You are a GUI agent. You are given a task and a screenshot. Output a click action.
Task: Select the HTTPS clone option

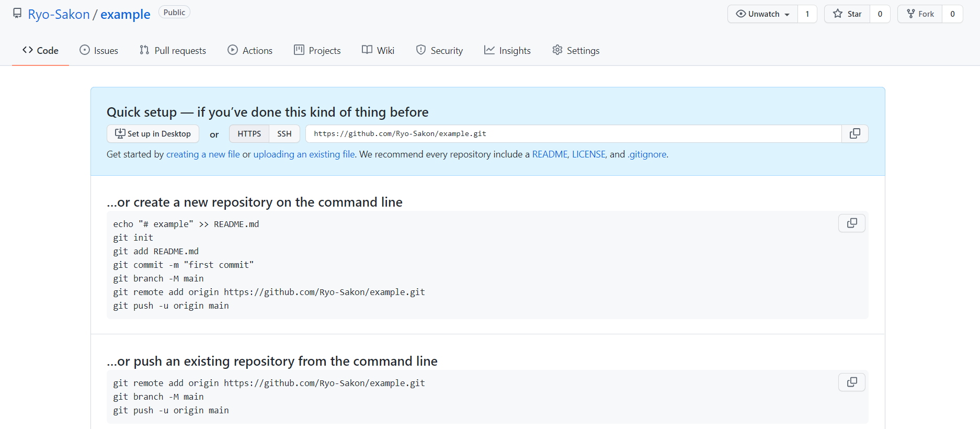pos(249,133)
